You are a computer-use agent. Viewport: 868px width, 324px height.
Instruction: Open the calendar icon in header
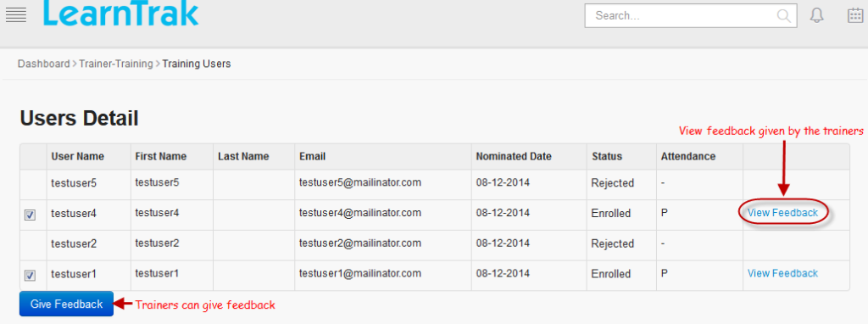click(x=855, y=15)
